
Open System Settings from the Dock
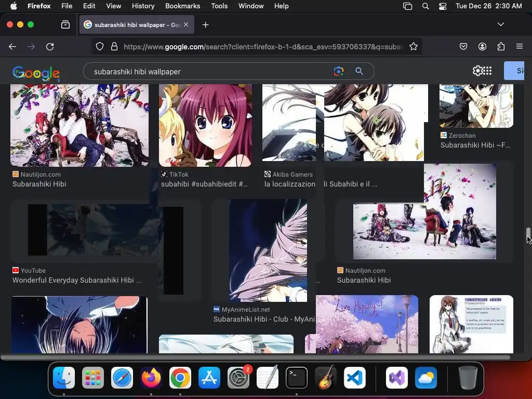point(238,377)
